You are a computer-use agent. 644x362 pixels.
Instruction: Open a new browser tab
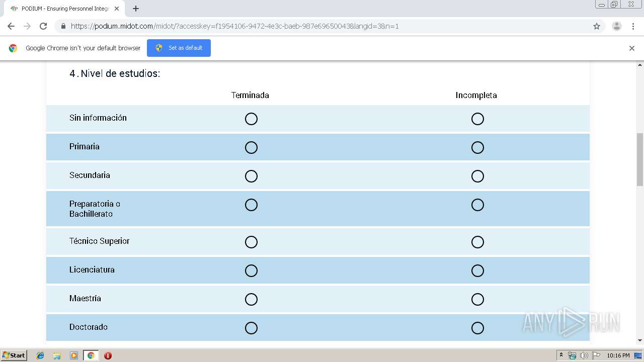coord(135,9)
